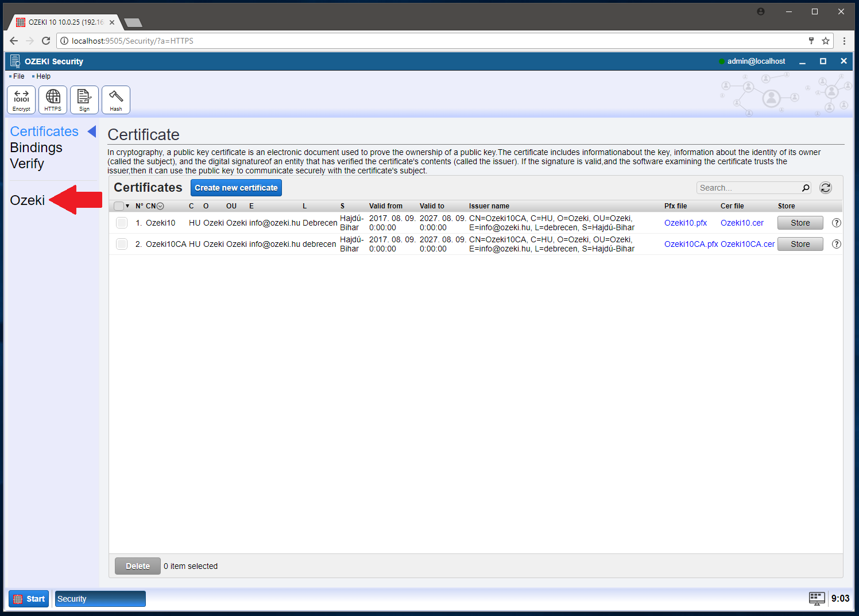Select Ozeki in the sidebar
This screenshot has height=616, width=859.
[x=27, y=200]
